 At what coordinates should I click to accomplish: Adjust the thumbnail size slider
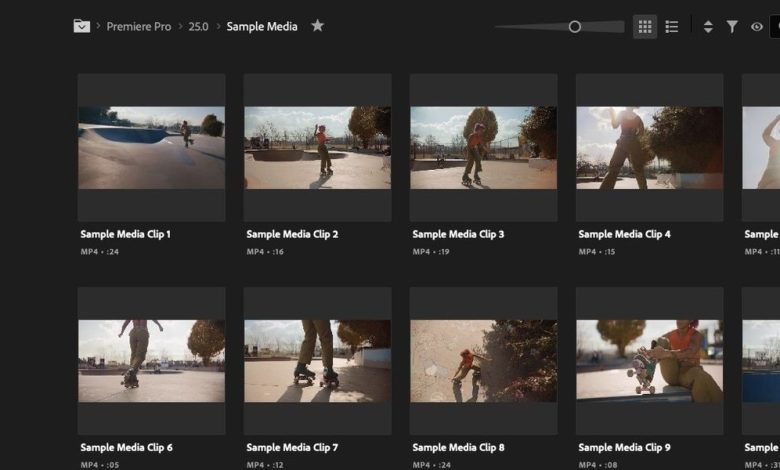click(575, 27)
